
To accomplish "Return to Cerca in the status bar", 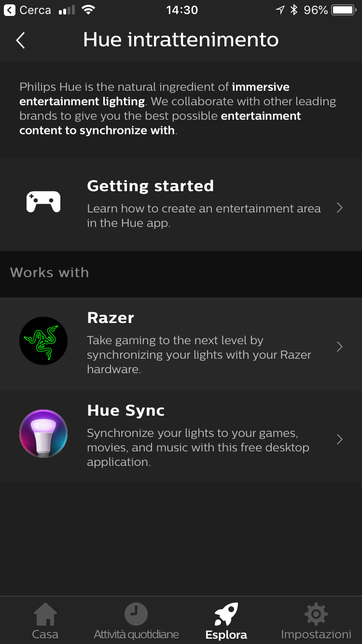I will click(x=28, y=10).
